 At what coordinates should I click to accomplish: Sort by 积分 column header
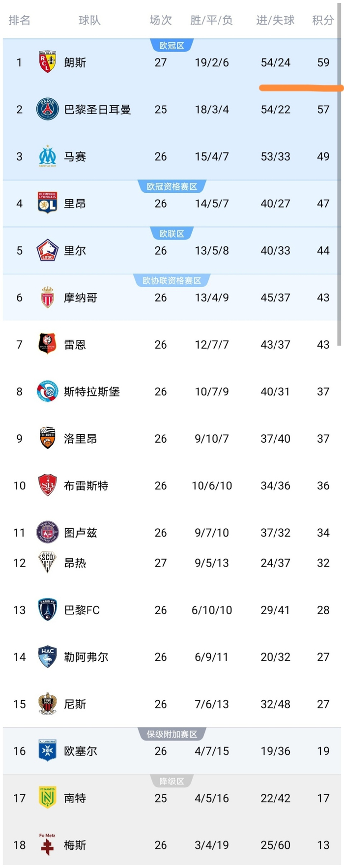click(323, 20)
